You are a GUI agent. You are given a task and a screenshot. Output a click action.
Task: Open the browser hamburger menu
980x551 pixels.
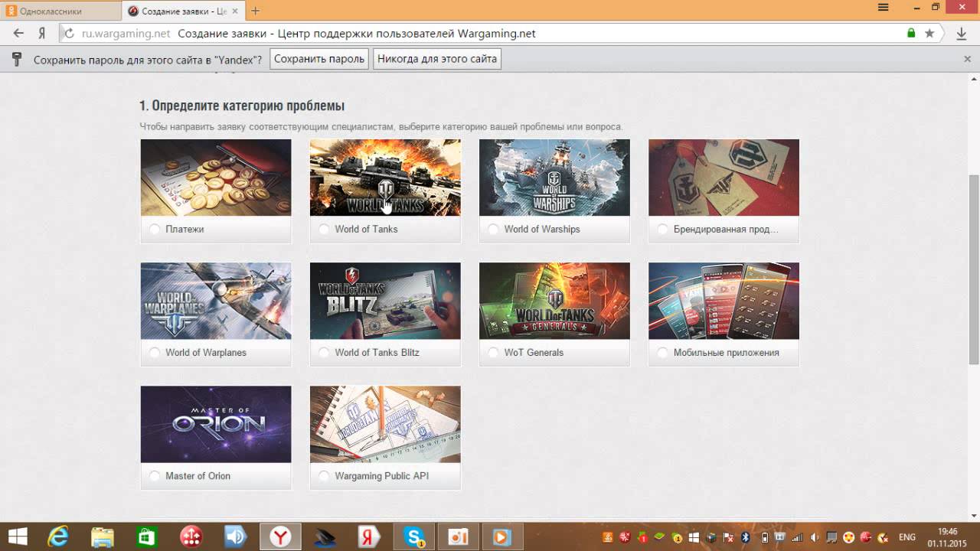[x=883, y=7]
